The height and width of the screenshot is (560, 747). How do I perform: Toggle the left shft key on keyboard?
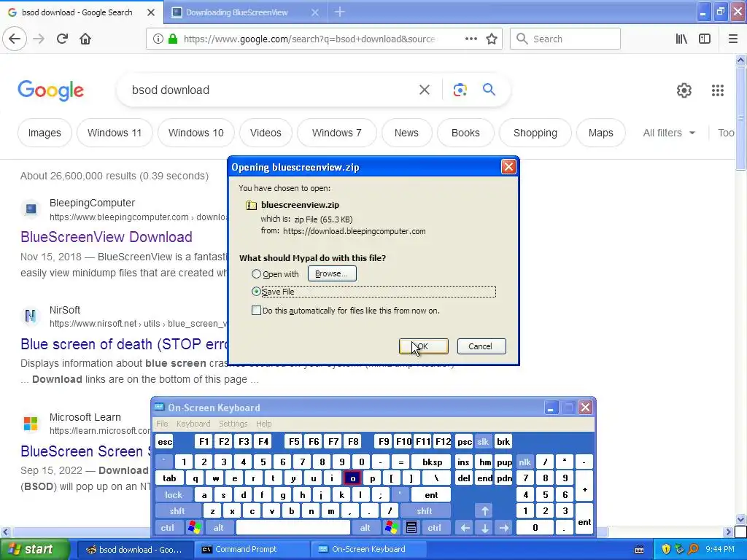tap(177, 511)
